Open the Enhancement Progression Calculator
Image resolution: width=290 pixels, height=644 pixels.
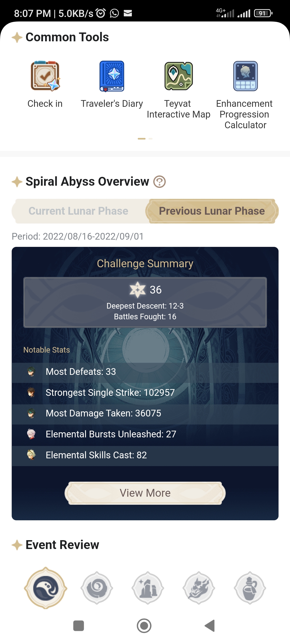click(x=245, y=76)
